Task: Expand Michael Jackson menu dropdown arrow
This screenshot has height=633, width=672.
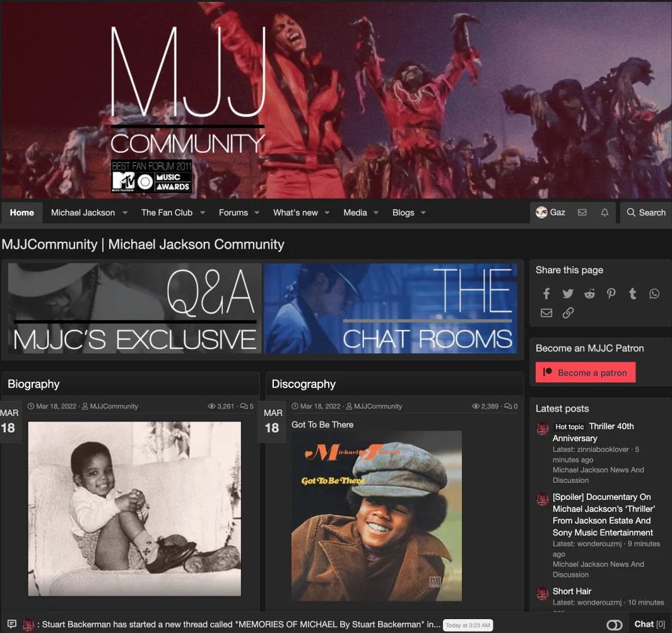Action: click(125, 213)
